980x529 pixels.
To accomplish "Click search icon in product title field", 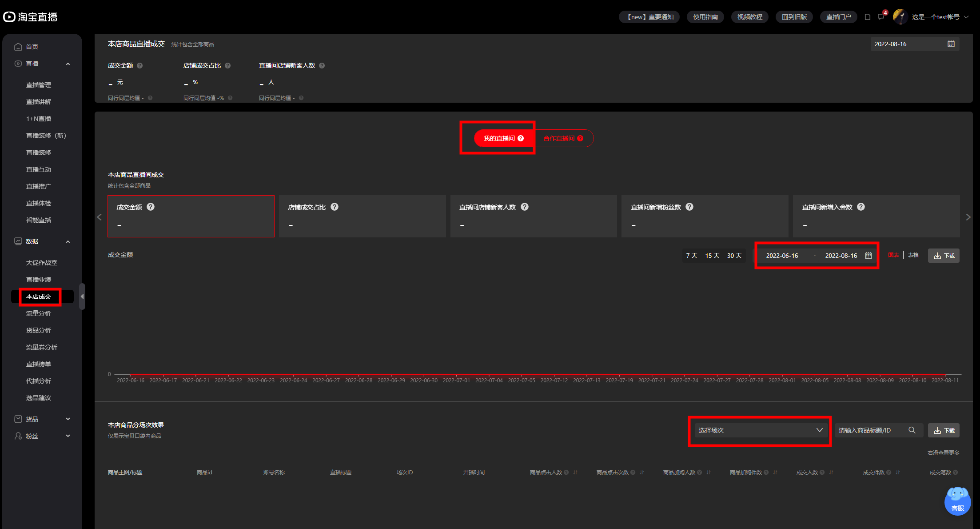I will tap(912, 430).
